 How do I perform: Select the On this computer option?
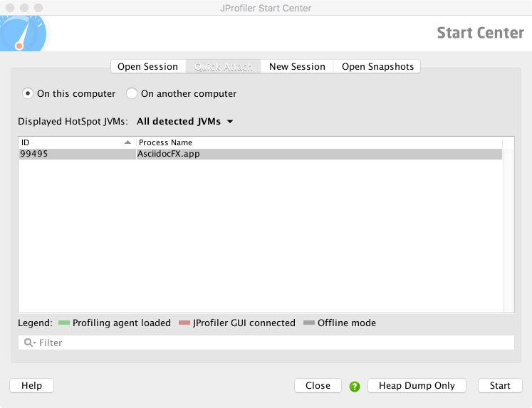pos(28,93)
